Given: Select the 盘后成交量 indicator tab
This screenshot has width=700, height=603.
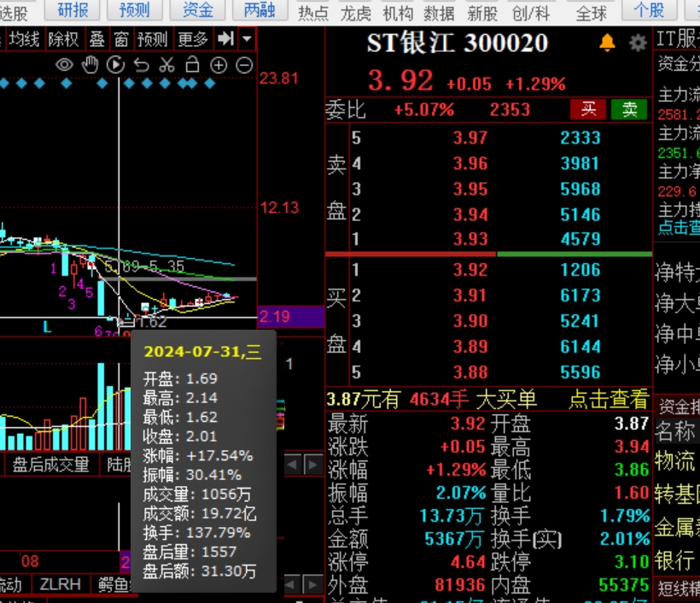Looking at the screenshot, I should click(x=51, y=465).
